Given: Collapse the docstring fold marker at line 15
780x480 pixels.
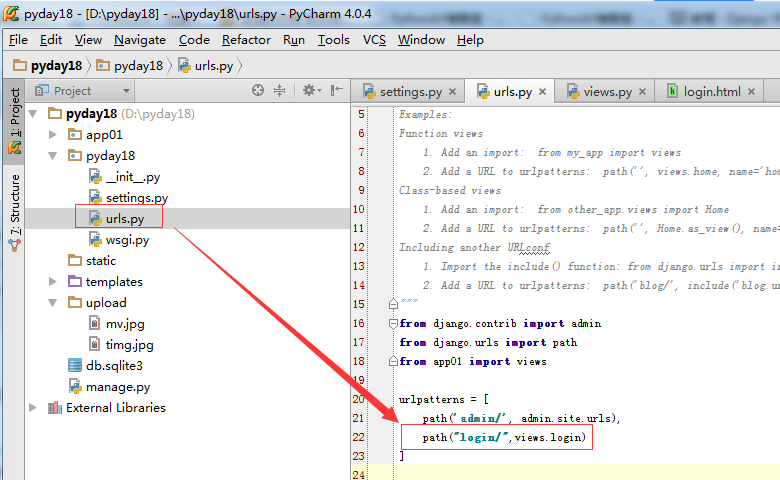Looking at the screenshot, I should pos(391,305).
